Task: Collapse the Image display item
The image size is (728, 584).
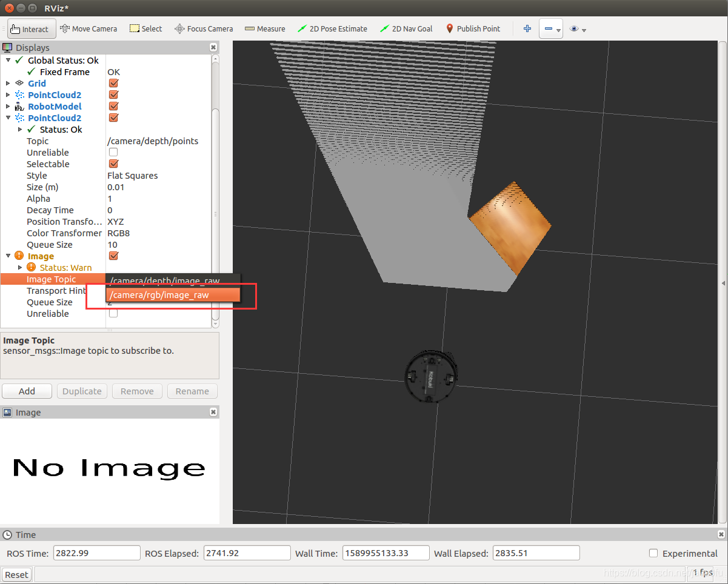Action: (x=8, y=256)
